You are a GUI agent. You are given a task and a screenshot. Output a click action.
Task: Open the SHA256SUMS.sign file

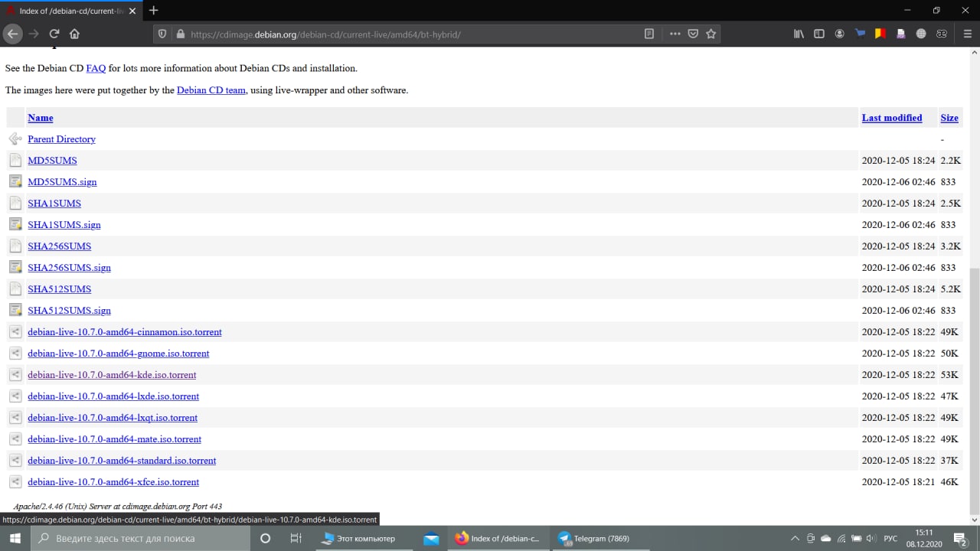pyautogui.click(x=69, y=268)
